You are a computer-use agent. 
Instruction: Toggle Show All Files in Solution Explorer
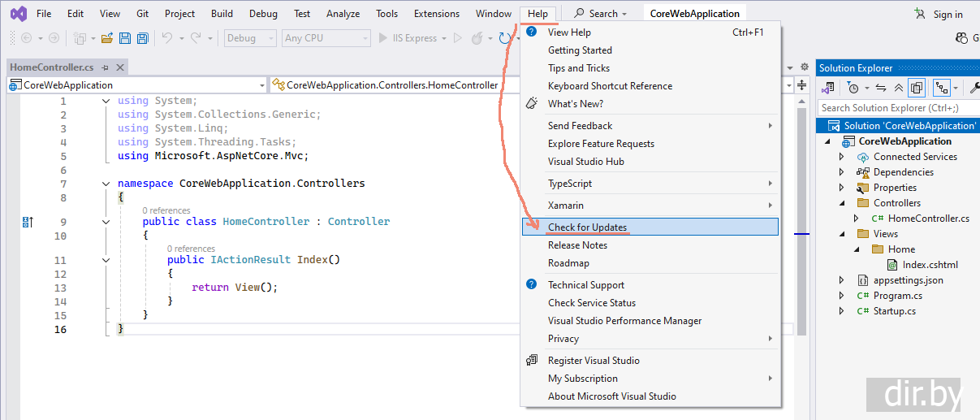917,88
